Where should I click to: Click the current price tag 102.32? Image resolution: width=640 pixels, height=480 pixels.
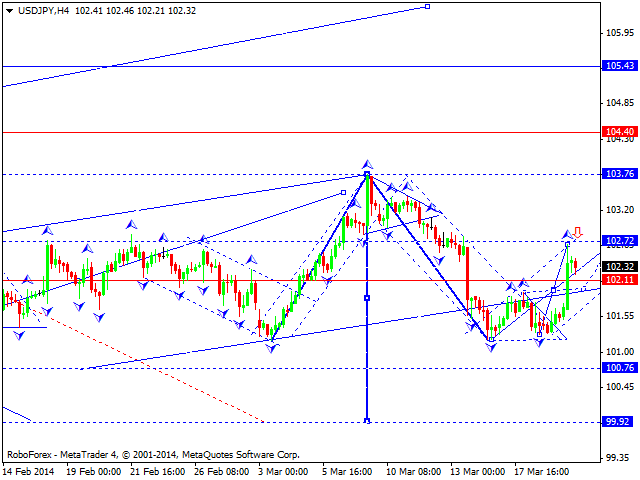click(620, 267)
